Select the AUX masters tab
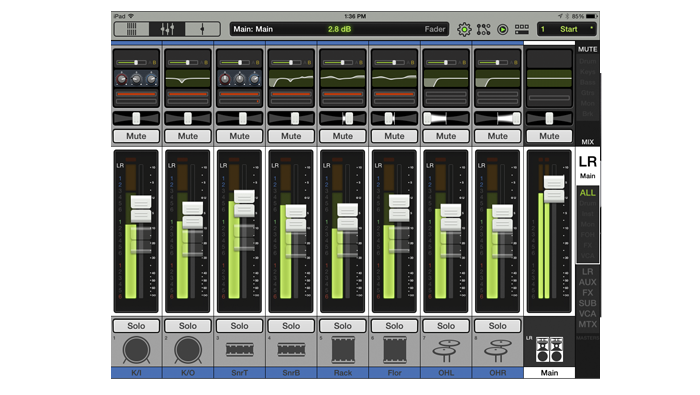Screen dimensions: 700x395 tap(588, 282)
